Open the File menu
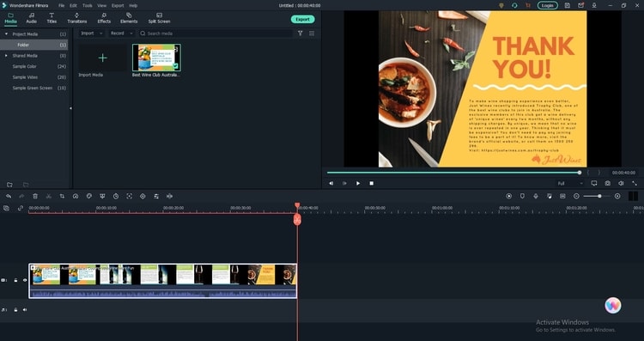Image resolution: width=644 pixels, height=341 pixels. 62,6
